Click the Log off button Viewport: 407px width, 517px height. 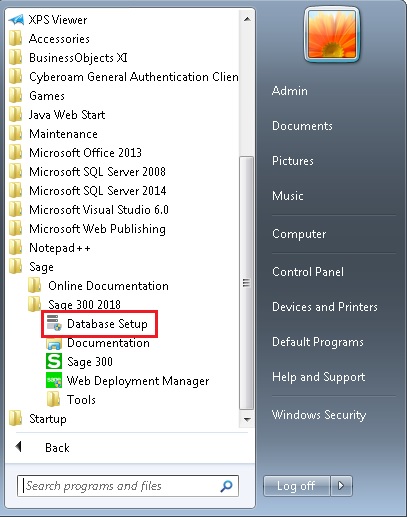click(296, 486)
